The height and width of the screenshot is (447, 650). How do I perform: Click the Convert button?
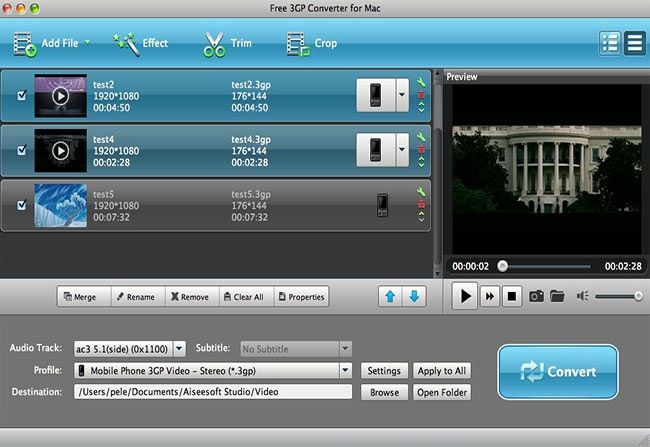(557, 372)
